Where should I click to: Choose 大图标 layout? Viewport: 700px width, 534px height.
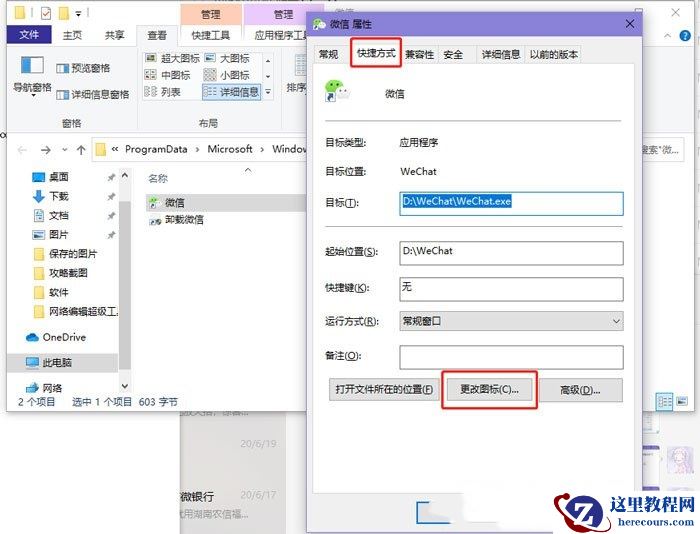227,58
